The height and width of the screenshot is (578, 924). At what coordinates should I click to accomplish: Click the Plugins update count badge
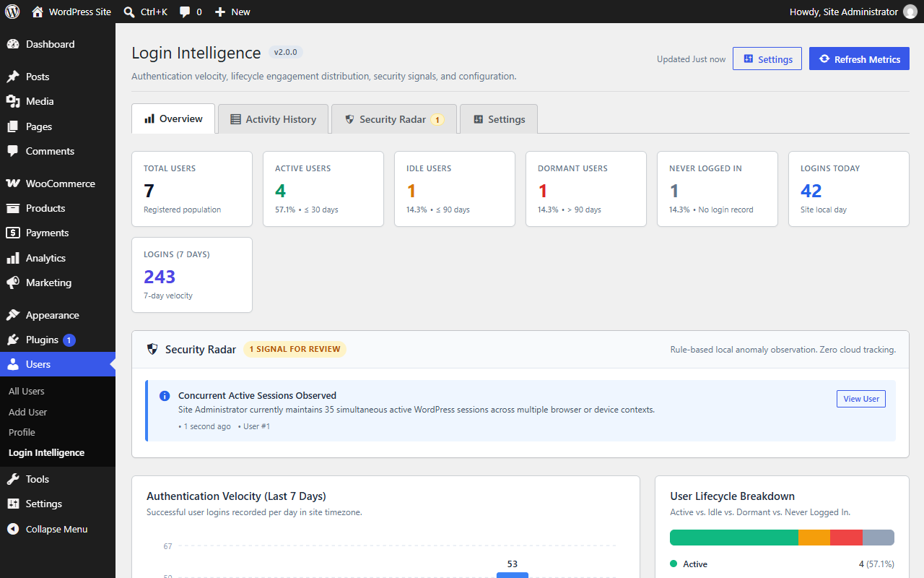click(x=69, y=340)
